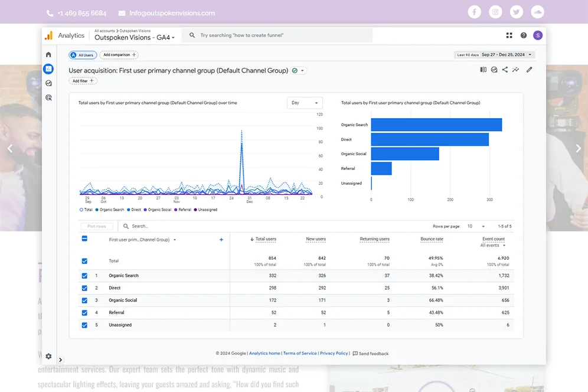Open Advertising icon in the Analytics sidebar

click(x=49, y=97)
